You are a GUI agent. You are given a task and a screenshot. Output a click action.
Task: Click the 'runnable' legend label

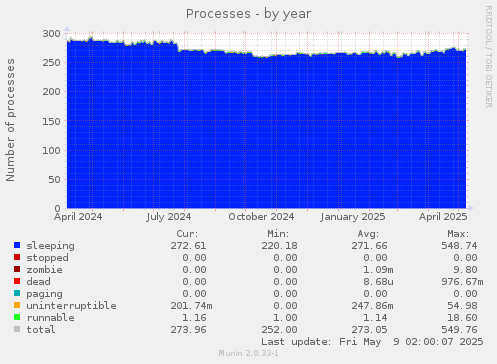[50, 318]
